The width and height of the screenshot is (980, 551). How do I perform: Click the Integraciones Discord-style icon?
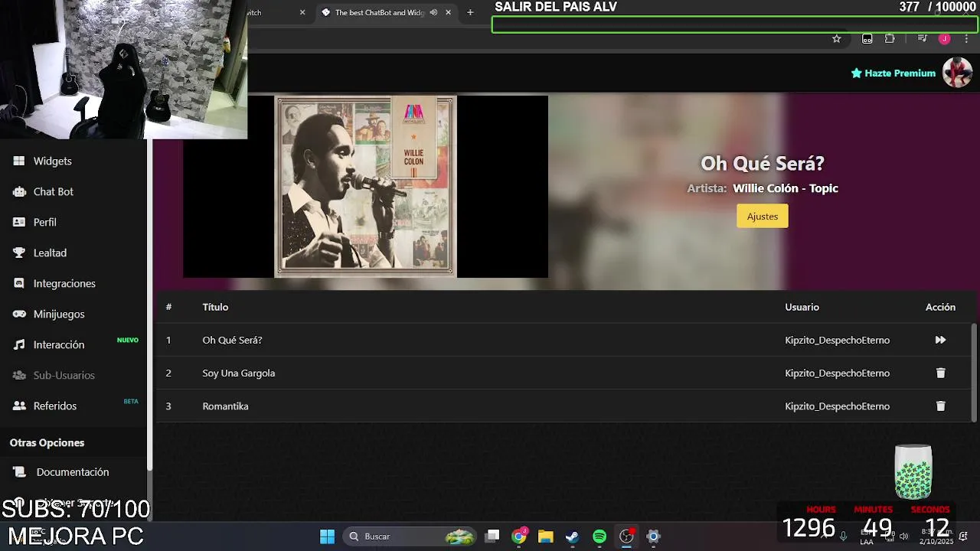click(19, 283)
